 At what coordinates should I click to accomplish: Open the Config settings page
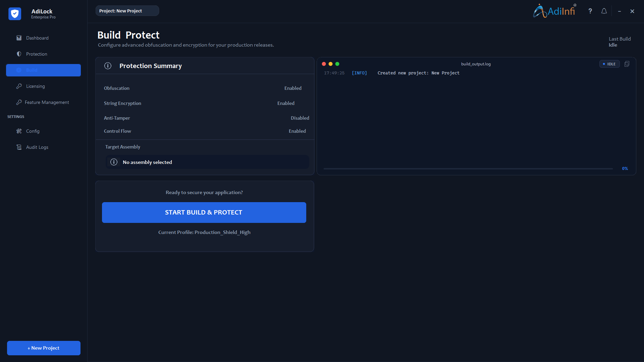[x=33, y=131]
